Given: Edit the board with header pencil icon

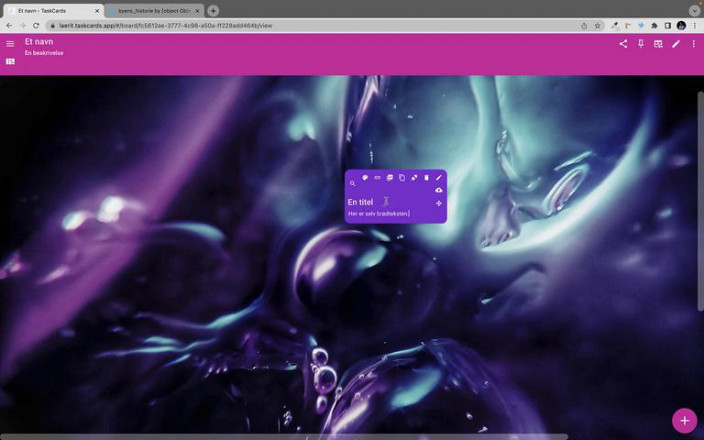Looking at the screenshot, I should [x=676, y=44].
